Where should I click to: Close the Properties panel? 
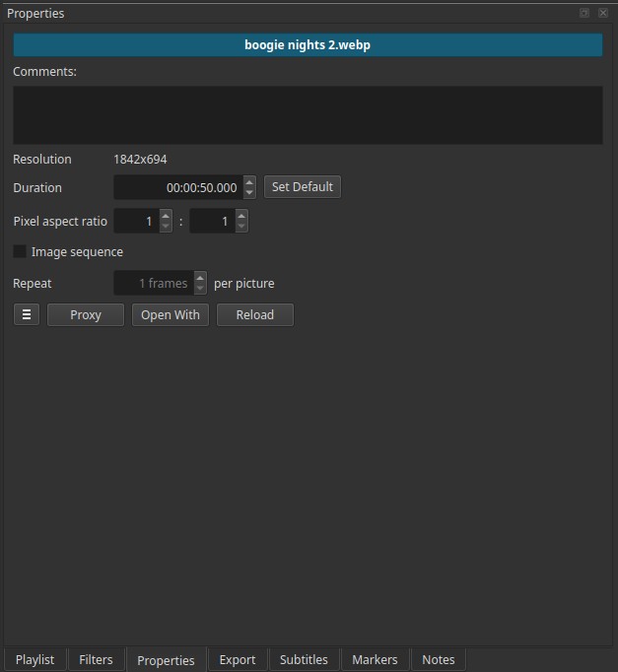click(603, 13)
